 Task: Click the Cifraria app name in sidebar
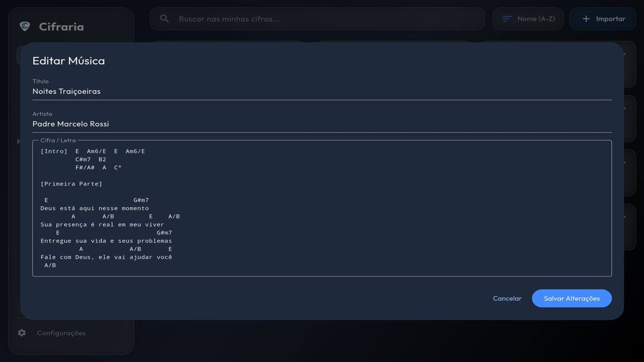[x=61, y=26]
